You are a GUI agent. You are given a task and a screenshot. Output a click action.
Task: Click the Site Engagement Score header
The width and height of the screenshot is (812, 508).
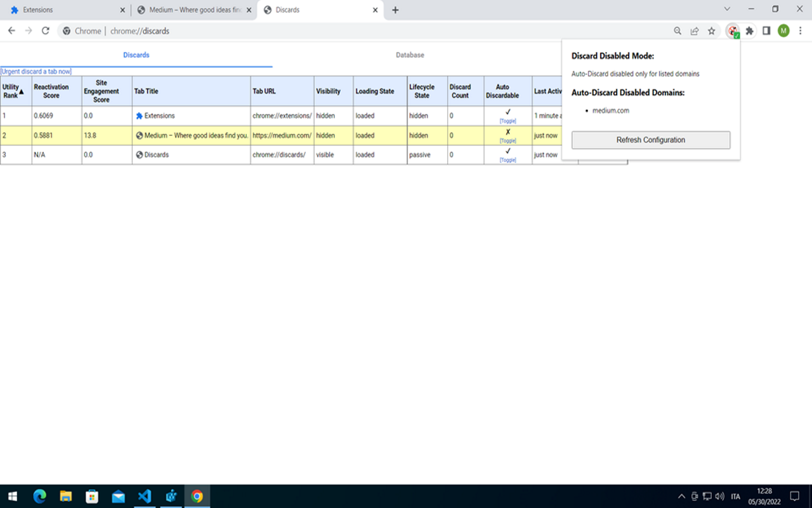coord(107,91)
